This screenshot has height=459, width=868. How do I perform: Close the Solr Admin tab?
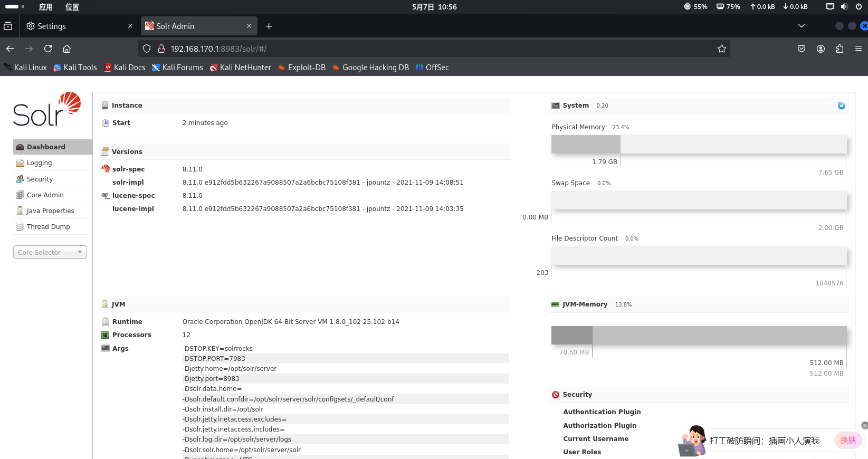click(249, 26)
